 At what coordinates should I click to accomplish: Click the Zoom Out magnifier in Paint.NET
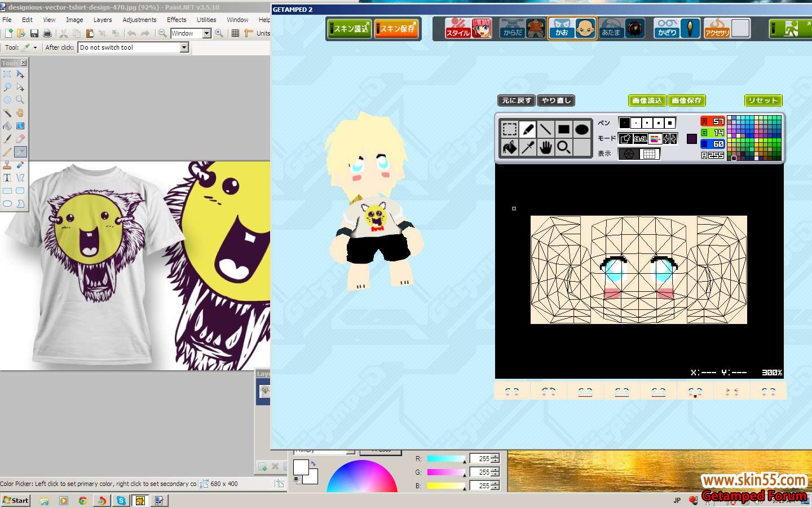[x=162, y=33]
